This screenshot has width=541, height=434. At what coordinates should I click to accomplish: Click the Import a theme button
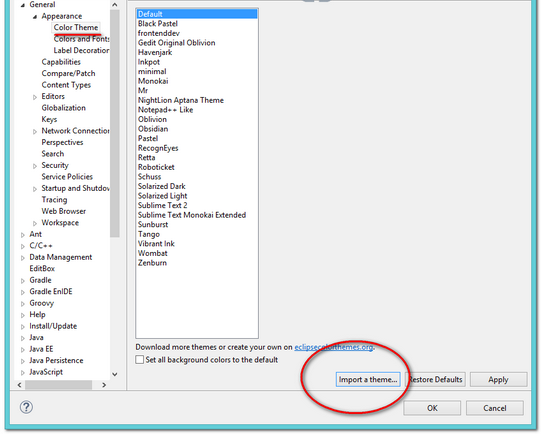tap(368, 379)
